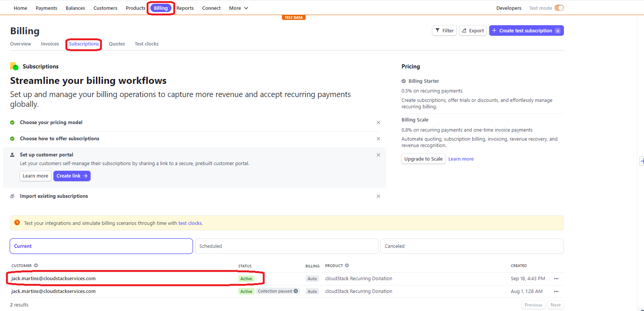Select the Subscriptions tab

84,44
